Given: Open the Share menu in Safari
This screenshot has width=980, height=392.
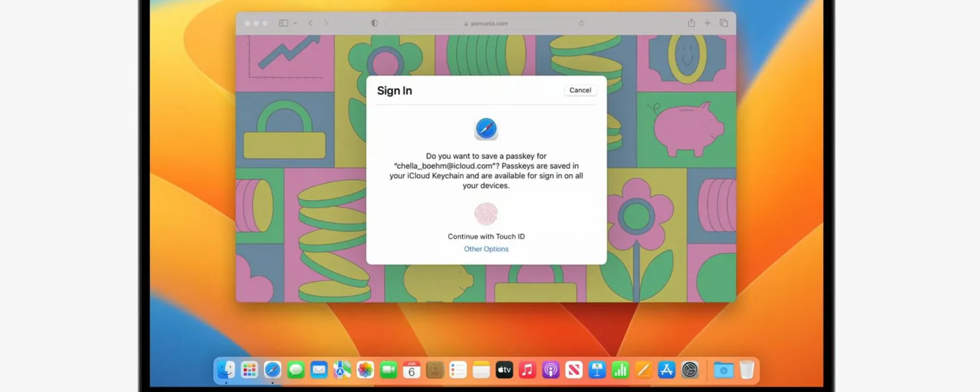Looking at the screenshot, I should point(691,23).
